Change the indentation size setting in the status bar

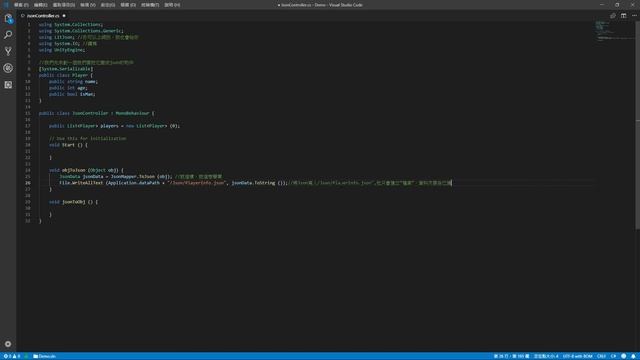[x=546, y=356]
